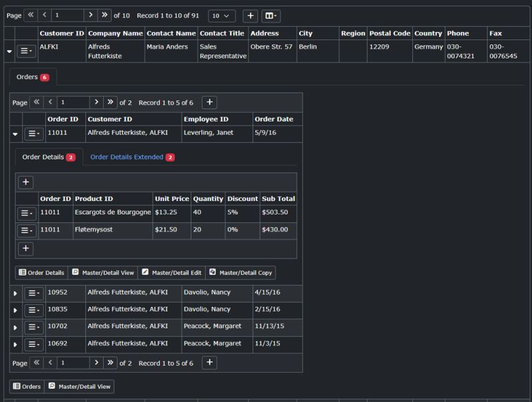Open row options menu for customer ALFKI
The width and height of the screenshot is (532, 402).
[26, 51]
